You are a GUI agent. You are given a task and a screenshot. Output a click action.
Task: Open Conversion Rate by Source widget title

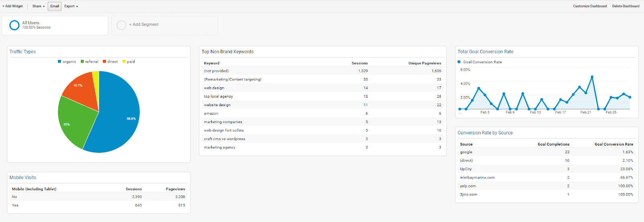click(x=485, y=133)
